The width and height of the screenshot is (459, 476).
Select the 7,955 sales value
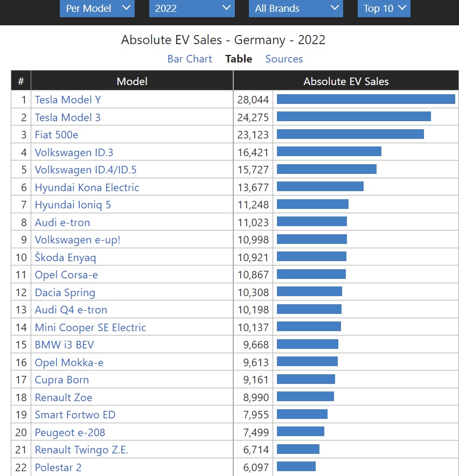(x=256, y=415)
